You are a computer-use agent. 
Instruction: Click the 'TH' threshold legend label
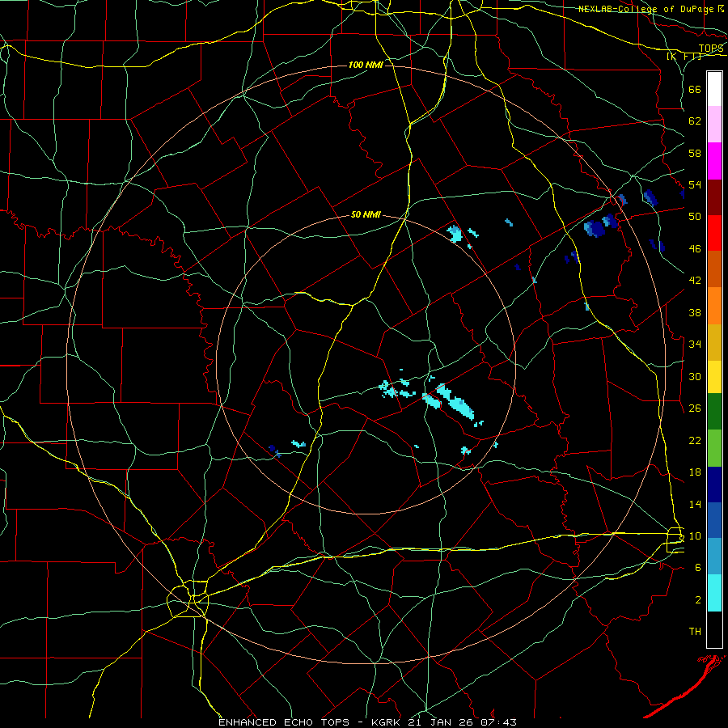point(695,631)
